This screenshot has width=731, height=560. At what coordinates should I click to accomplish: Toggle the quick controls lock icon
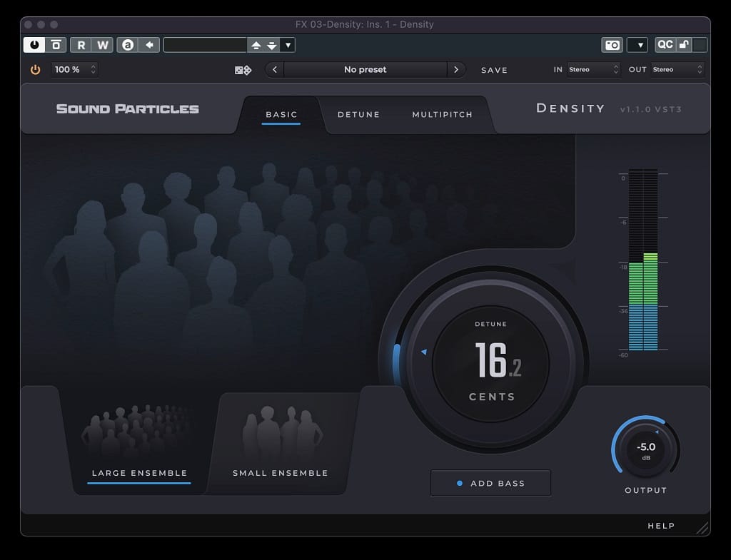tap(684, 44)
